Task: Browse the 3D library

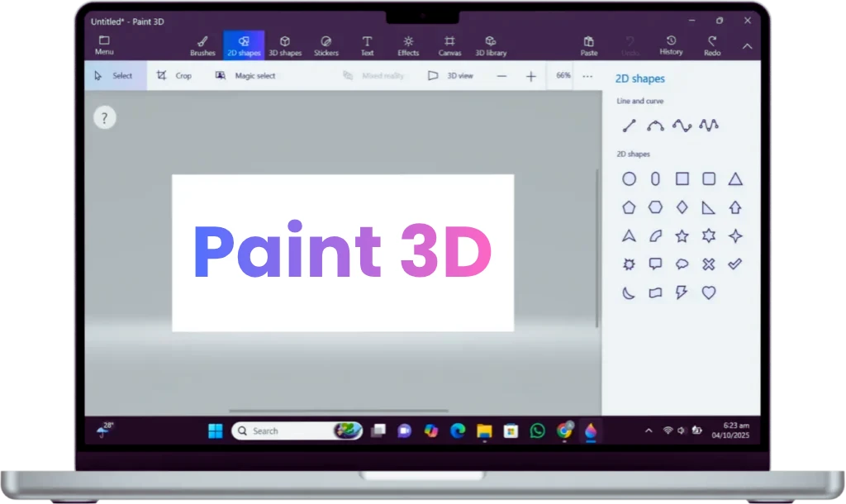Action: point(492,45)
